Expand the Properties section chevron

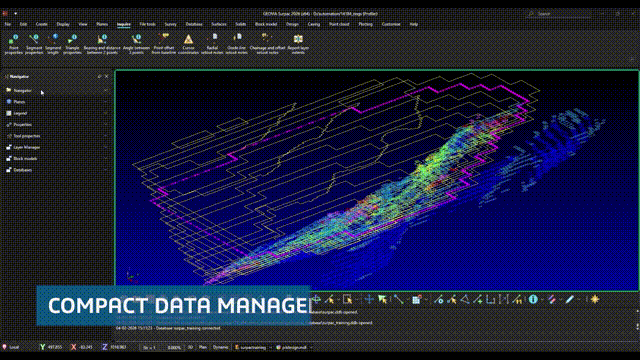(x=105, y=124)
